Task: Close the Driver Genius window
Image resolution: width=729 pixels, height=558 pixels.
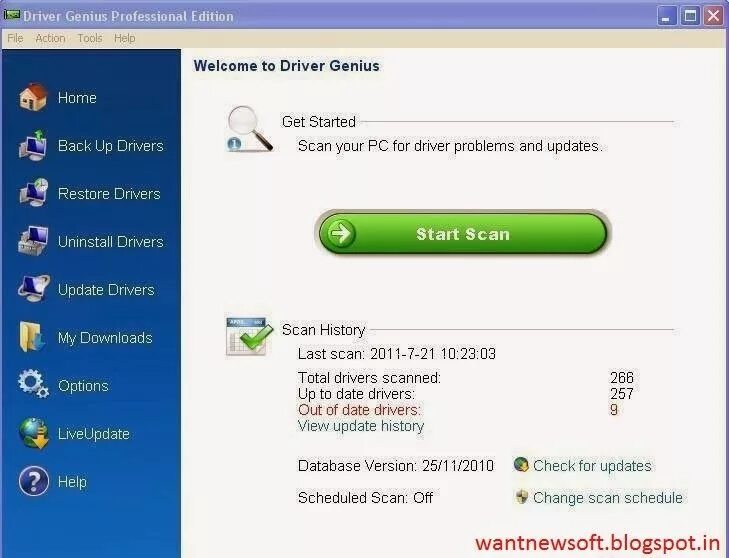Action: click(714, 16)
